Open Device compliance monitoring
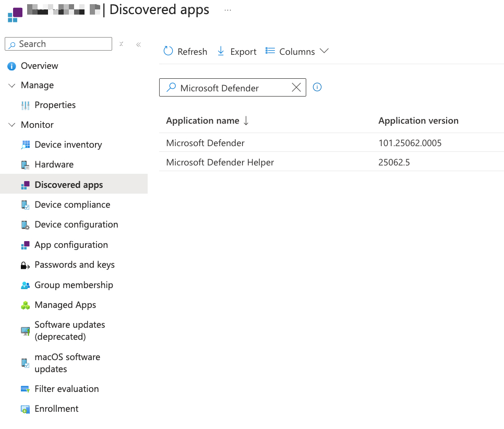This screenshot has height=429, width=504. 71,205
